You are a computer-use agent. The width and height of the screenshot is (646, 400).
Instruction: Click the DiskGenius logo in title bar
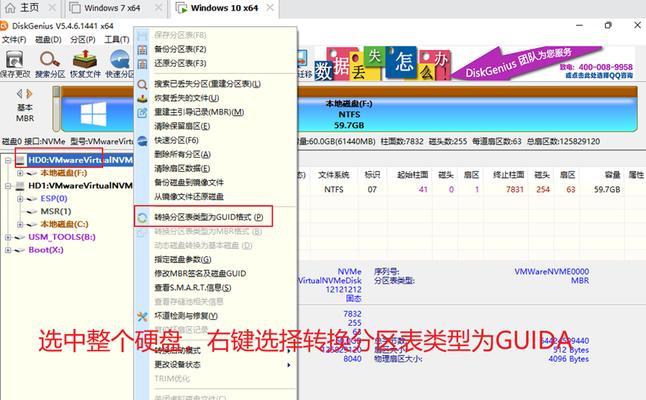click(4, 26)
